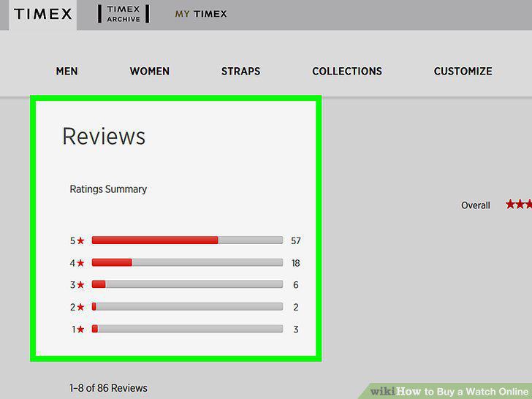Viewport: 532px width, 399px height.
Task: Click the 5 star rating icon
Action: (x=80, y=240)
